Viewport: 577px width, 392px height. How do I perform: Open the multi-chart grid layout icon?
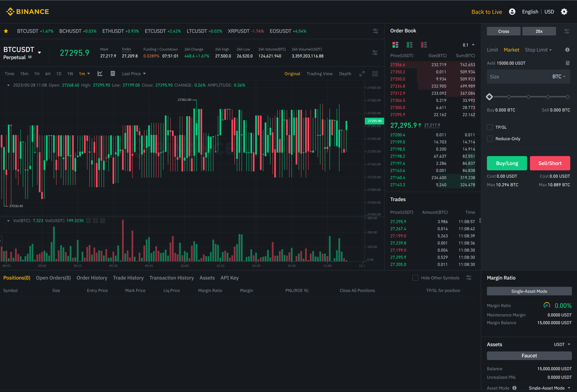pos(375,74)
